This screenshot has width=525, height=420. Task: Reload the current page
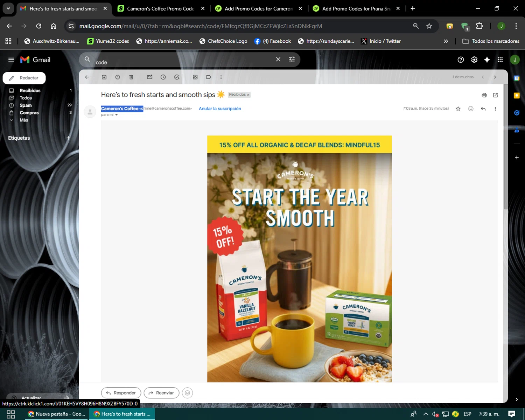[x=38, y=26]
